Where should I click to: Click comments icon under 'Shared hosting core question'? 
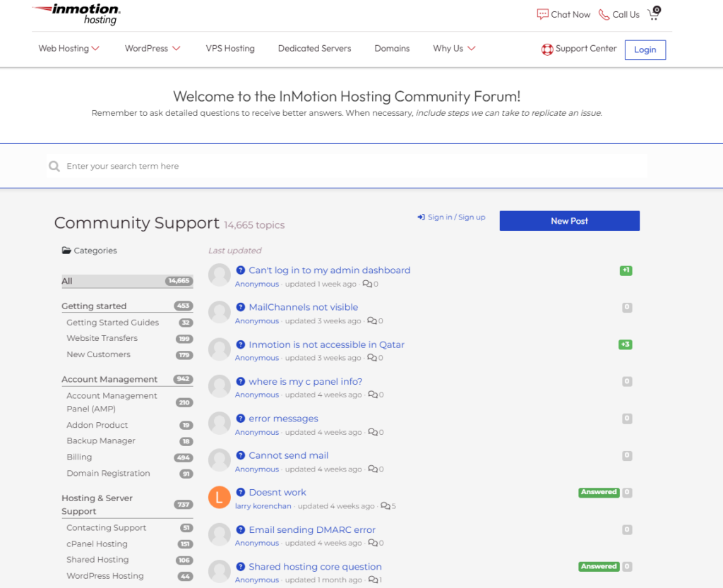[373, 580]
